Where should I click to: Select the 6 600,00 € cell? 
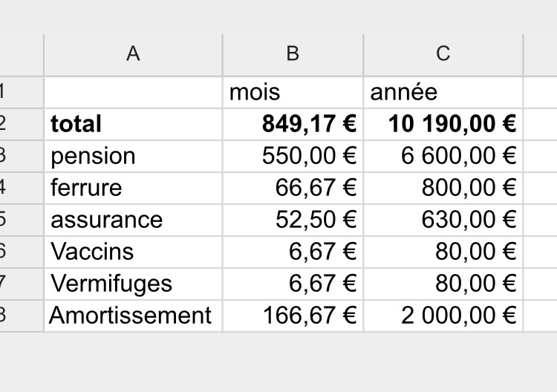[x=443, y=156]
